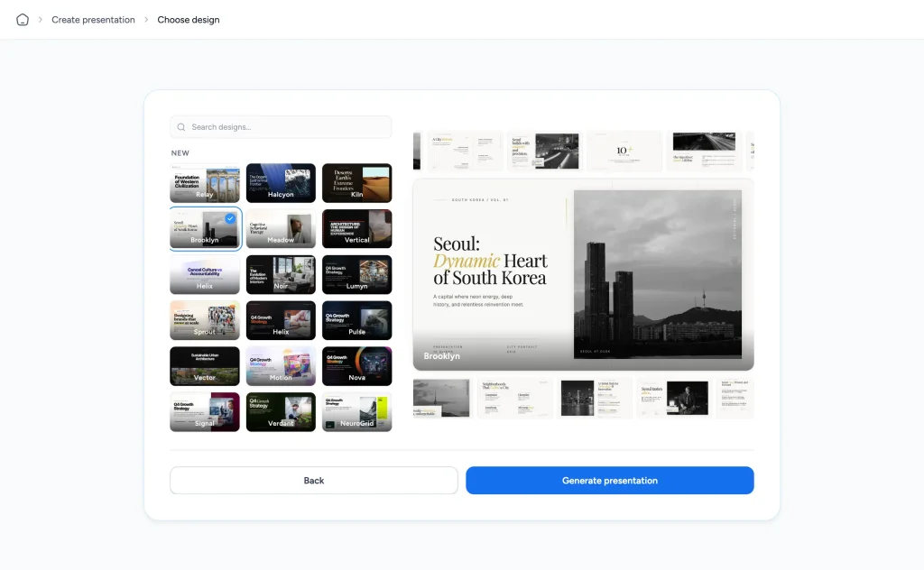This screenshot has height=570, width=924.
Task: View the Neighborhoods slide preview
Action: pyautogui.click(x=515, y=399)
